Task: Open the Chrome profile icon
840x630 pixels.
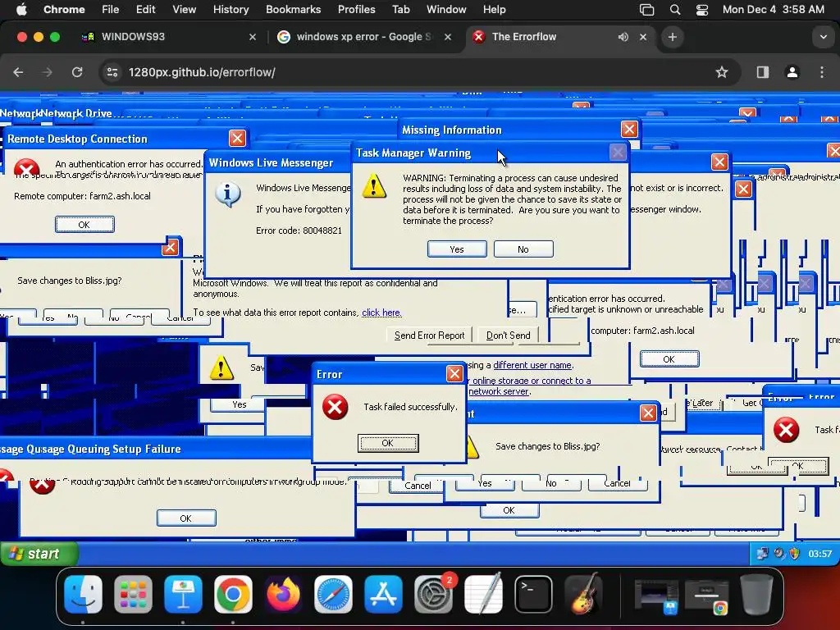Action: tap(792, 72)
